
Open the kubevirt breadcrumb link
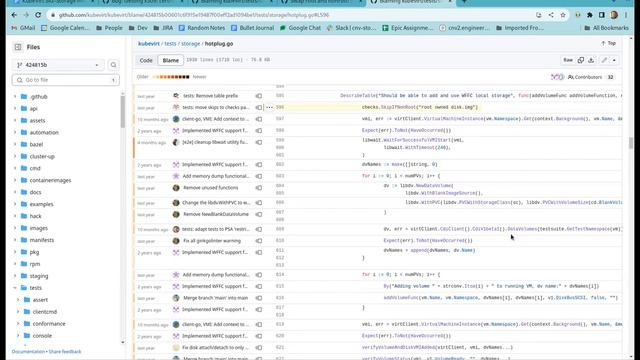coord(149,44)
